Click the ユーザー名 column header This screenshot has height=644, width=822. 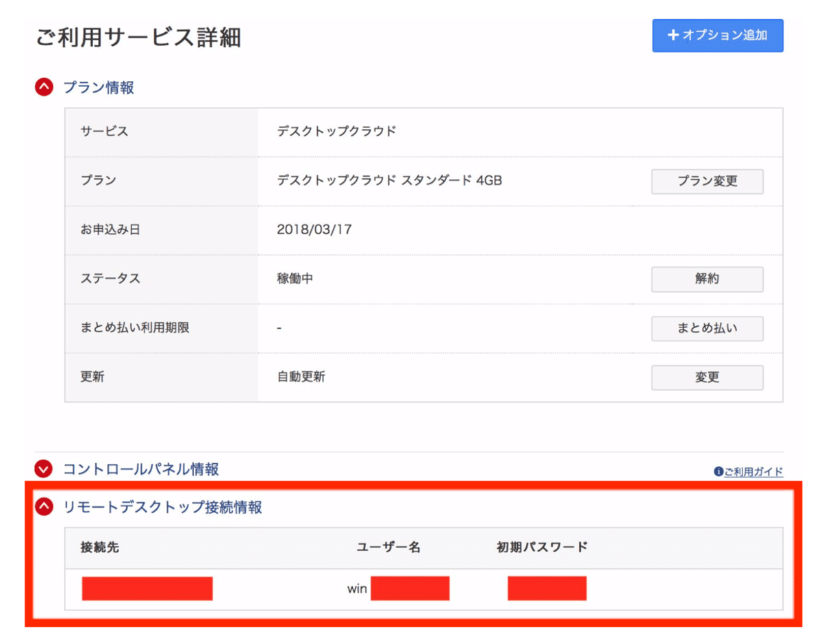388,547
